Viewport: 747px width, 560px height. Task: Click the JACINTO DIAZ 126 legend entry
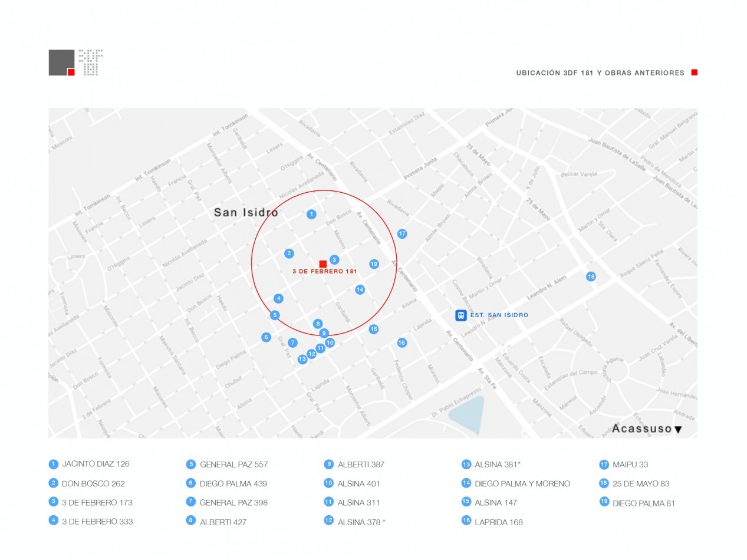tap(96, 464)
